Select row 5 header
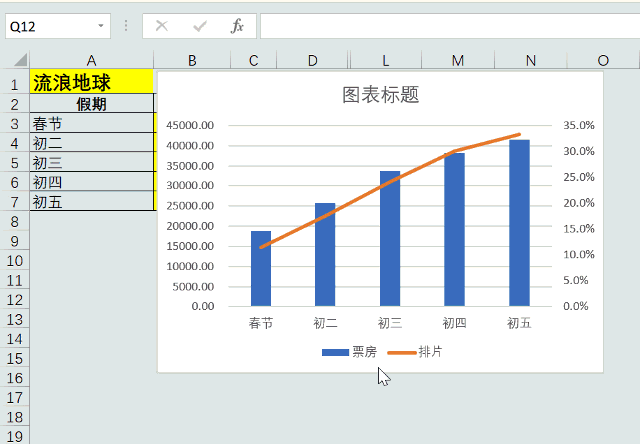This screenshot has width=640, height=444. 15,163
